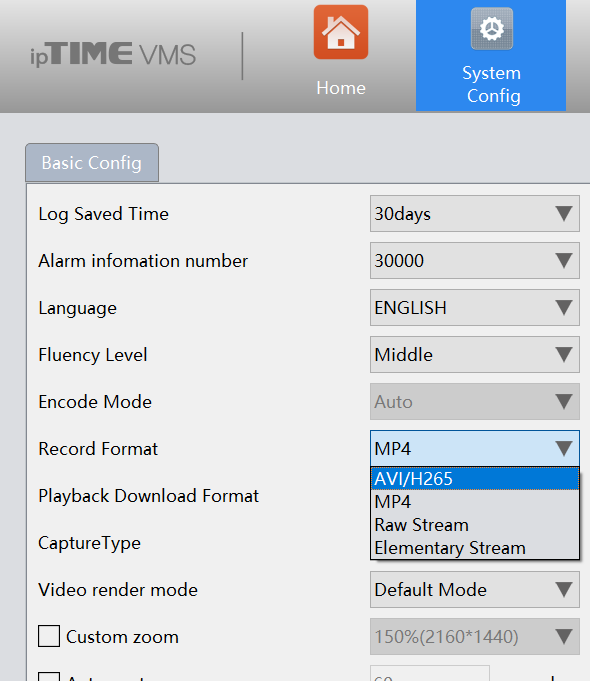Click the Video render mode label
Image resolution: width=590 pixels, height=681 pixels.
[118, 590]
